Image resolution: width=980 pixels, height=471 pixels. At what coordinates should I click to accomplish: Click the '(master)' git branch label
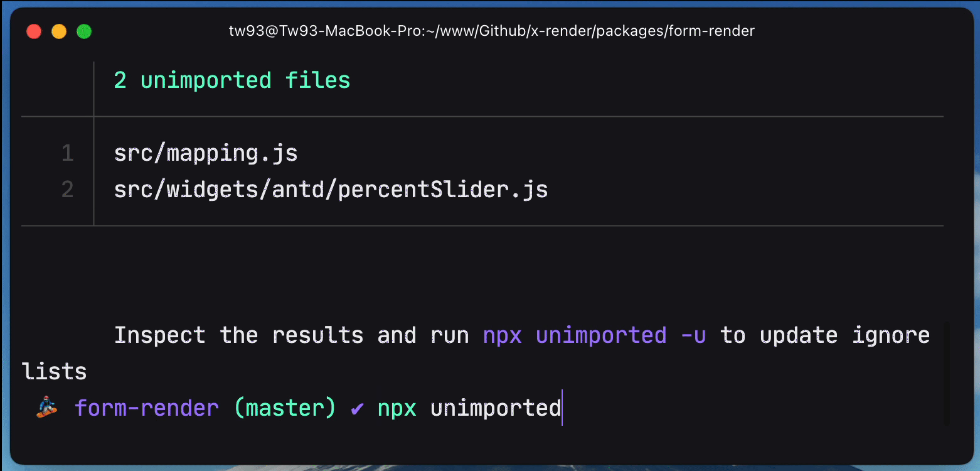click(x=285, y=409)
